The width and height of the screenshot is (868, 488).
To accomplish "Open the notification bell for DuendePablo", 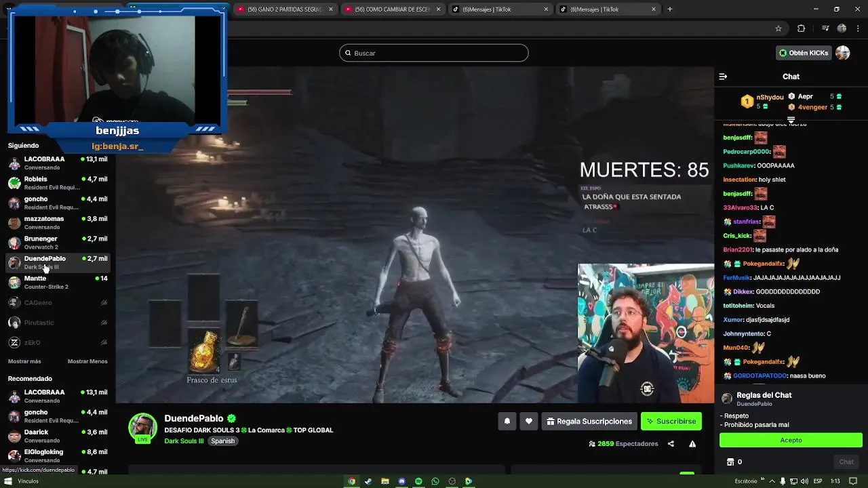I will pyautogui.click(x=507, y=422).
